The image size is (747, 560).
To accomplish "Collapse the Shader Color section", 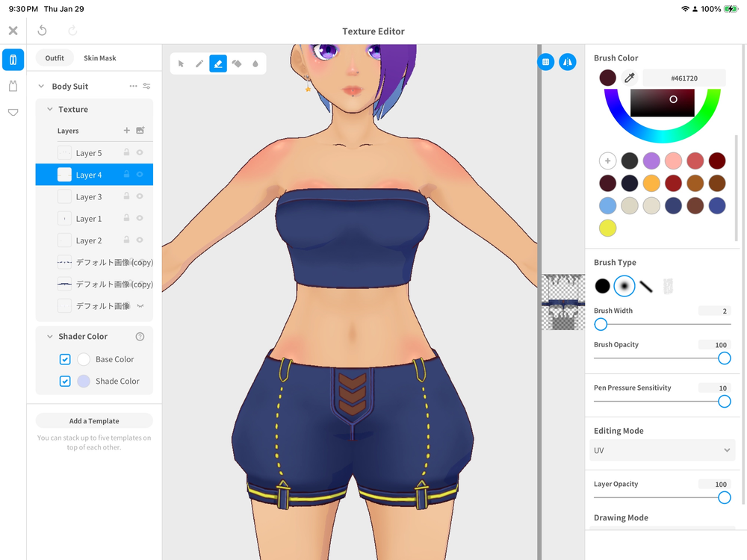I will (50, 337).
